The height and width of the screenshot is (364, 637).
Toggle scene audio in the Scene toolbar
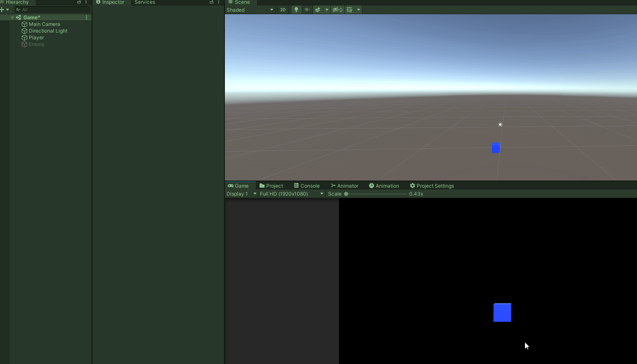tap(308, 10)
